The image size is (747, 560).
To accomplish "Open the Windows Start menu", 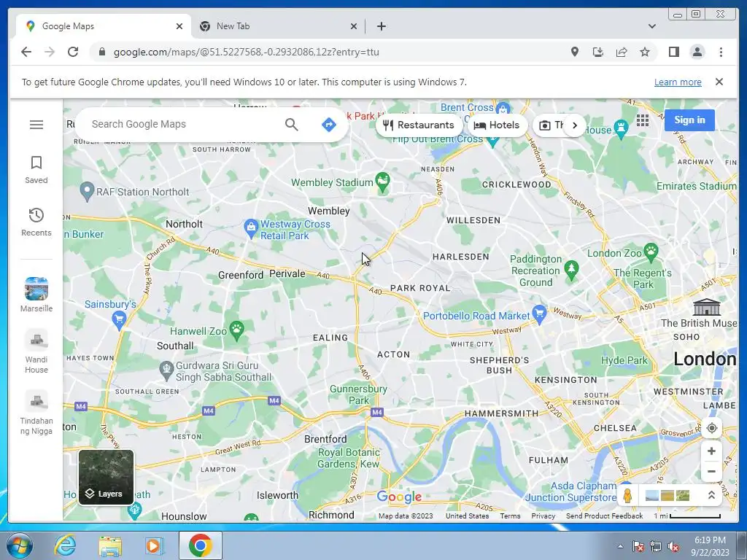I will click(x=20, y=545).
